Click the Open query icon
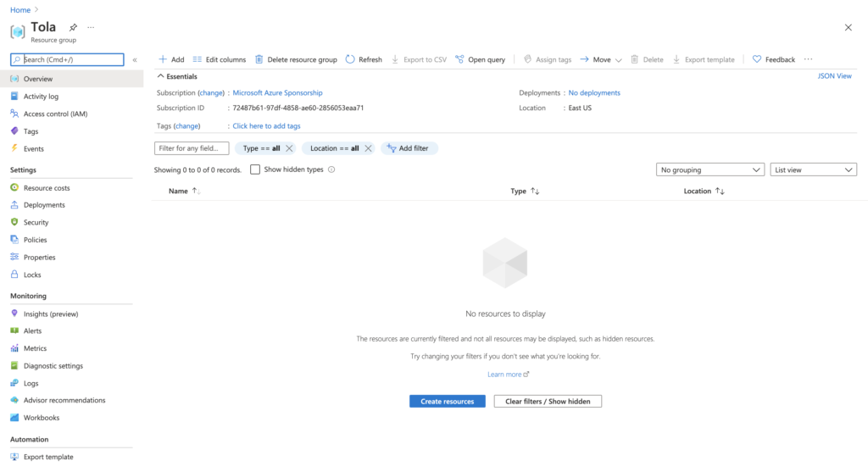 459,59
